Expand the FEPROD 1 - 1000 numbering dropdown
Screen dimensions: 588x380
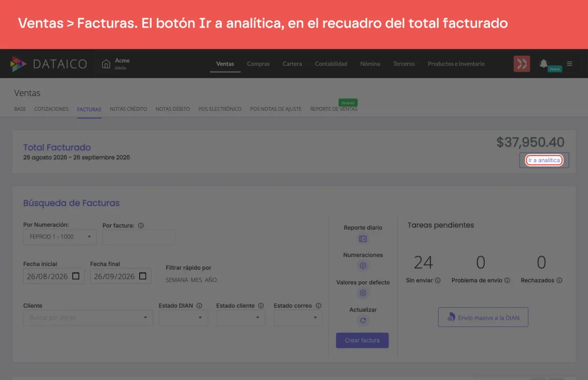coord(60,237)
